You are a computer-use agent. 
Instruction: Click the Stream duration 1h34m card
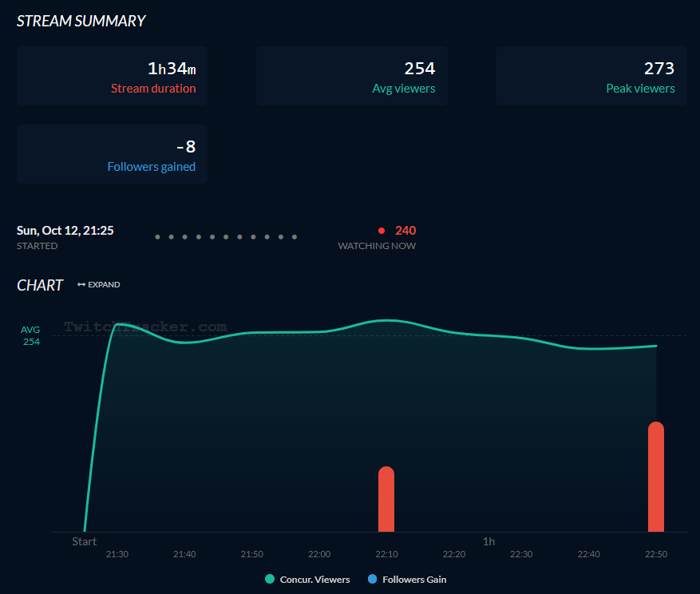pyautogui.click(x=112, y=76)
